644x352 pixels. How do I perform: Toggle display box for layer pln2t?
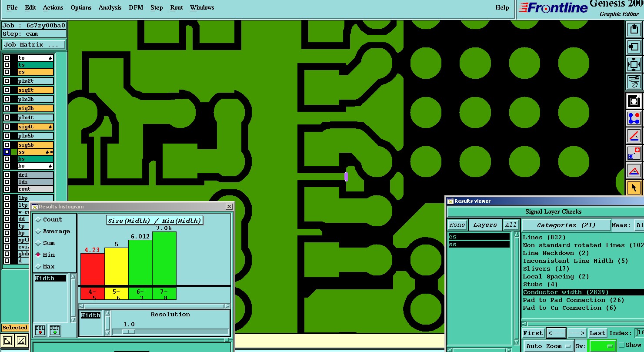click(x=7, y=81)
